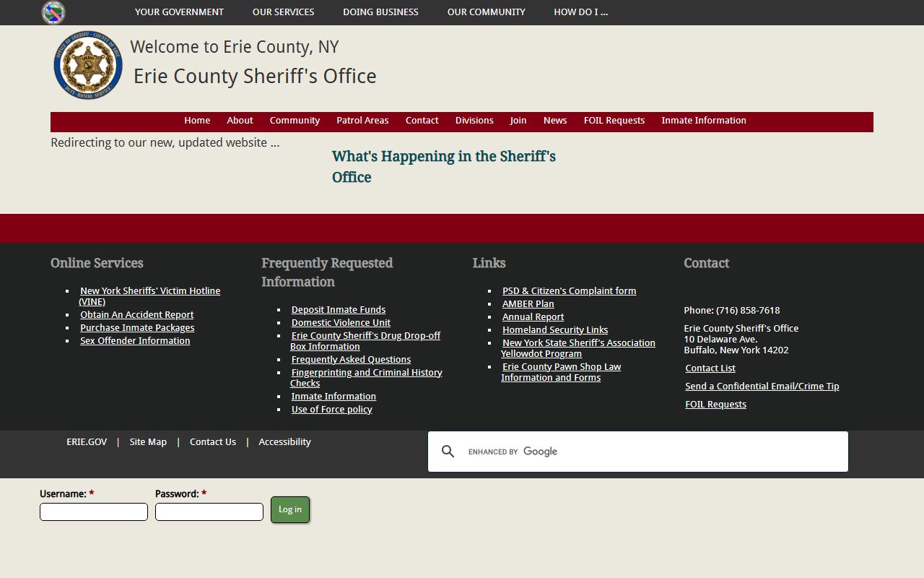Open the Doing Business menu
The height and width of the screenshot is (578, 924).
click(x=380, y=12)
